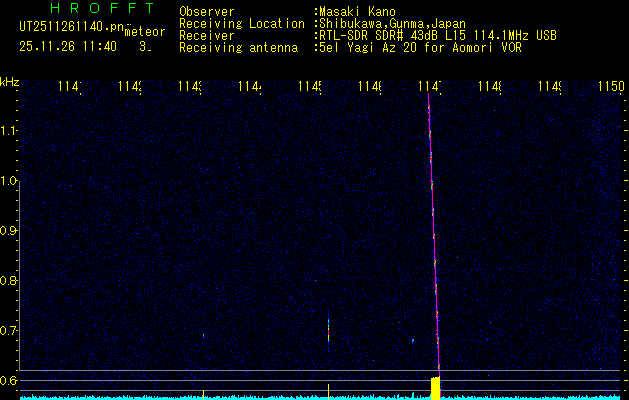Click the 1150 time axis label
Viewport: 629px width, 400px height.
(610, 88)
